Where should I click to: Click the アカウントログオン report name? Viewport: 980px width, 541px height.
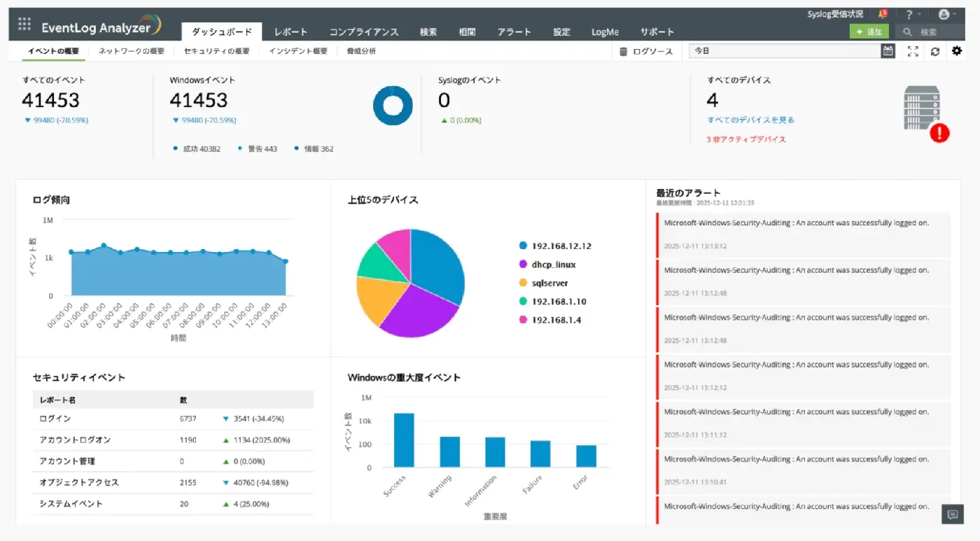click(x=75, y=440)
